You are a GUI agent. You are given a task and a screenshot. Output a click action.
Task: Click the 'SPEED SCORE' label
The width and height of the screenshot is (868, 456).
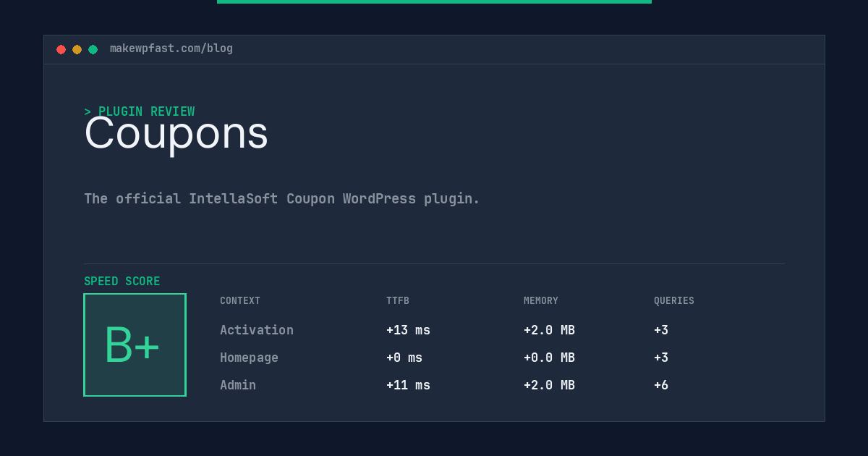click(x=122, y=282)
